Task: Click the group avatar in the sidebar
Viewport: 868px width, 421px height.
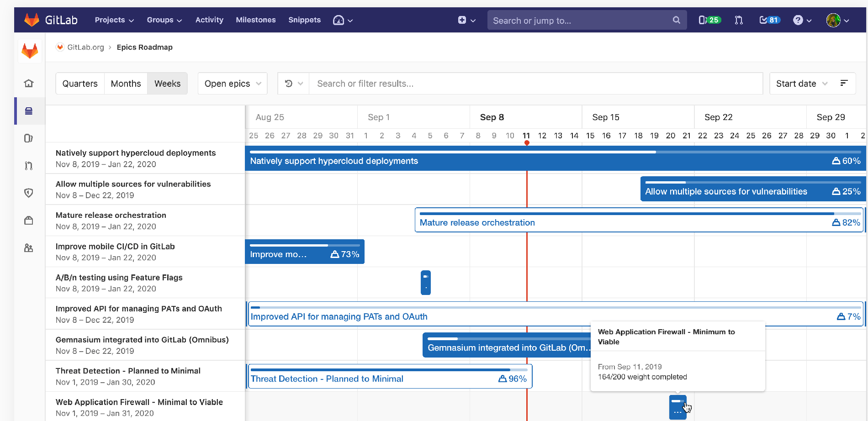Action: (x=30, y=50)
